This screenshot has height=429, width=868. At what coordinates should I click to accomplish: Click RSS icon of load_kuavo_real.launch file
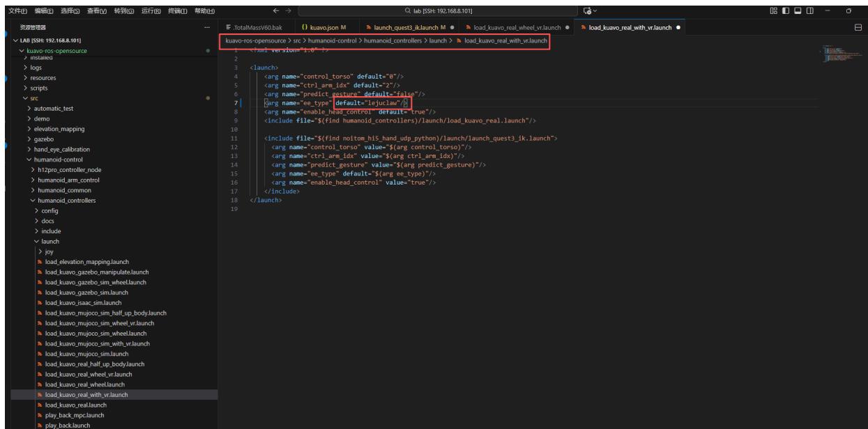point(40,405)
